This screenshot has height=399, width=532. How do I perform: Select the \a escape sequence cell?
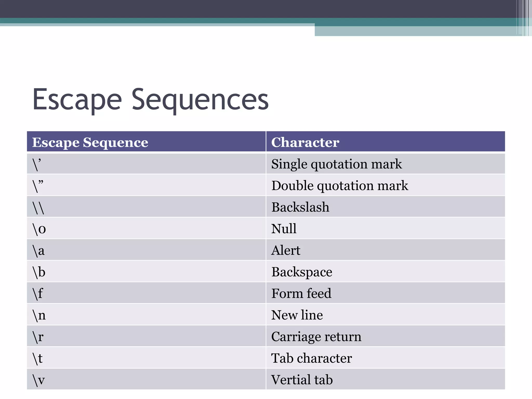(38, 250)
